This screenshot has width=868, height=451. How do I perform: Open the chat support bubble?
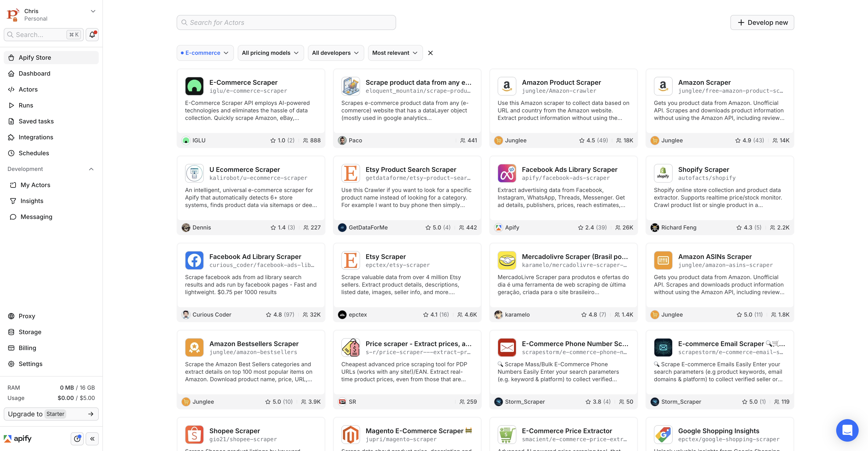pos(847,430)
